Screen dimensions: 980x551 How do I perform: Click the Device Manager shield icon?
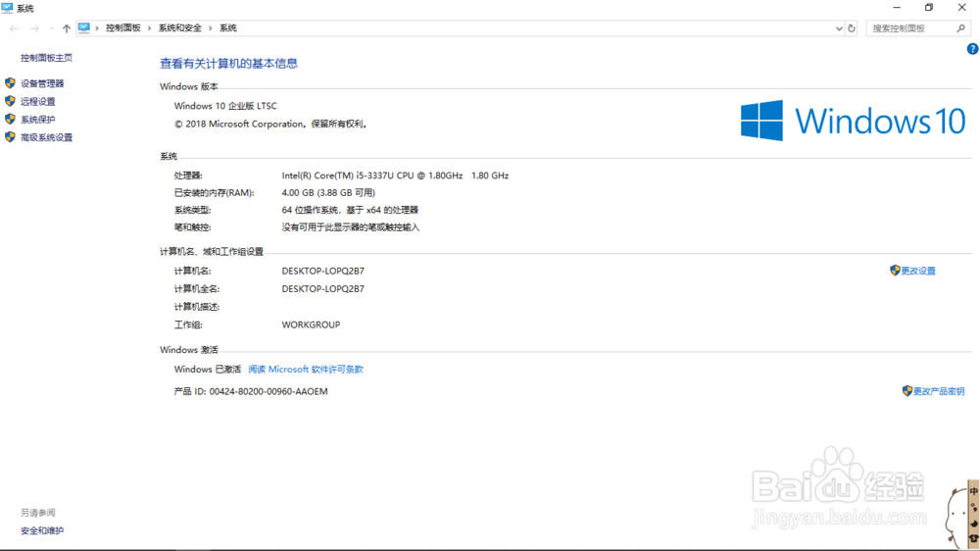(10, 83)
